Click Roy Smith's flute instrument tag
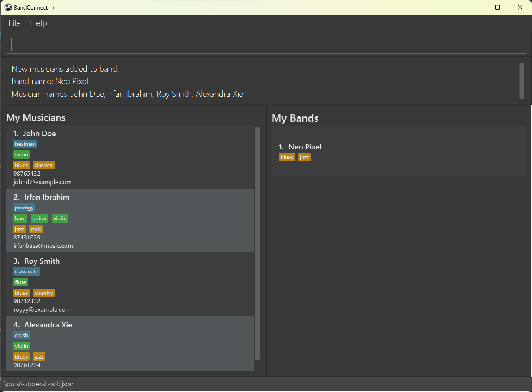Screen dimensions: 532x392 [x=21, y=282]
